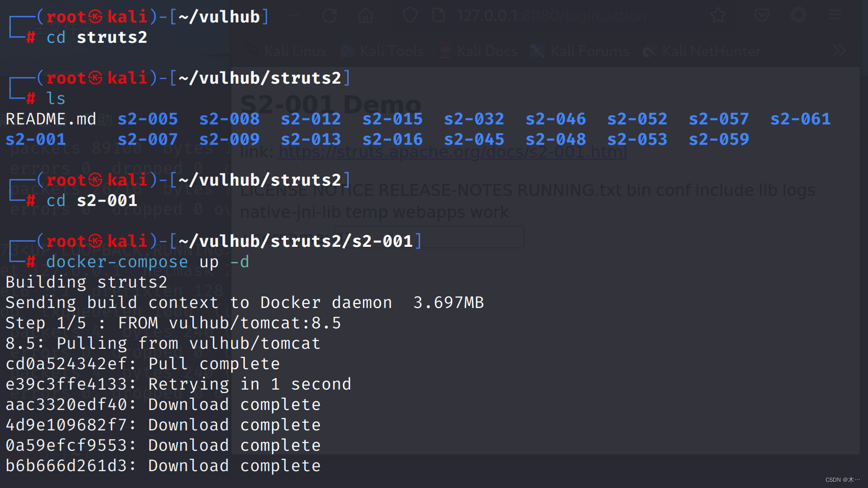Follow the struts.apache.org s2-001 link

click(x=453, y=152)
